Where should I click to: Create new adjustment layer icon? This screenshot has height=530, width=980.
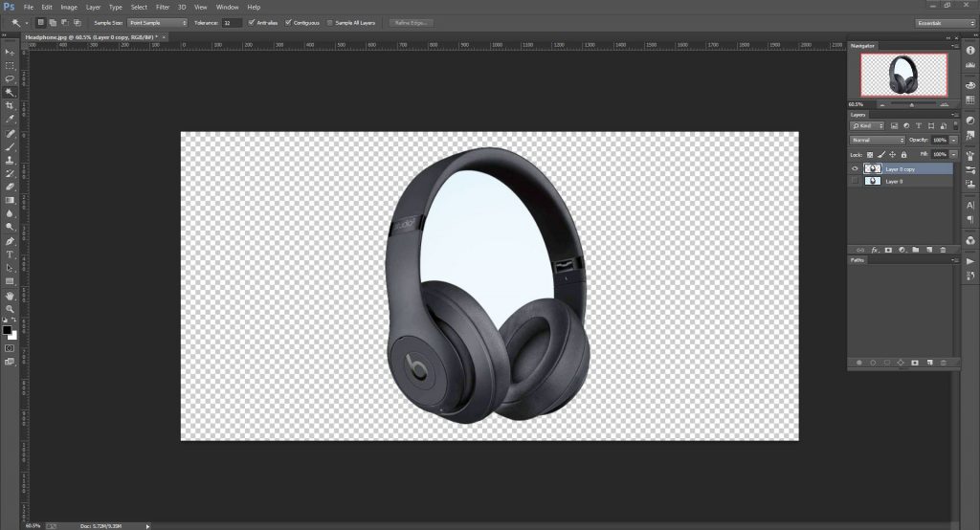(x=902, y=250)
